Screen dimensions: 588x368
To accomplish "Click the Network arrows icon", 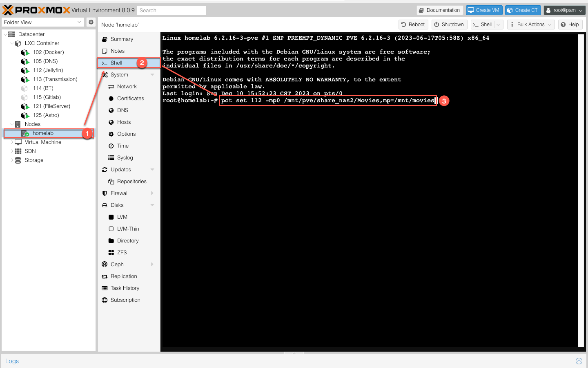I will [111, 87].
